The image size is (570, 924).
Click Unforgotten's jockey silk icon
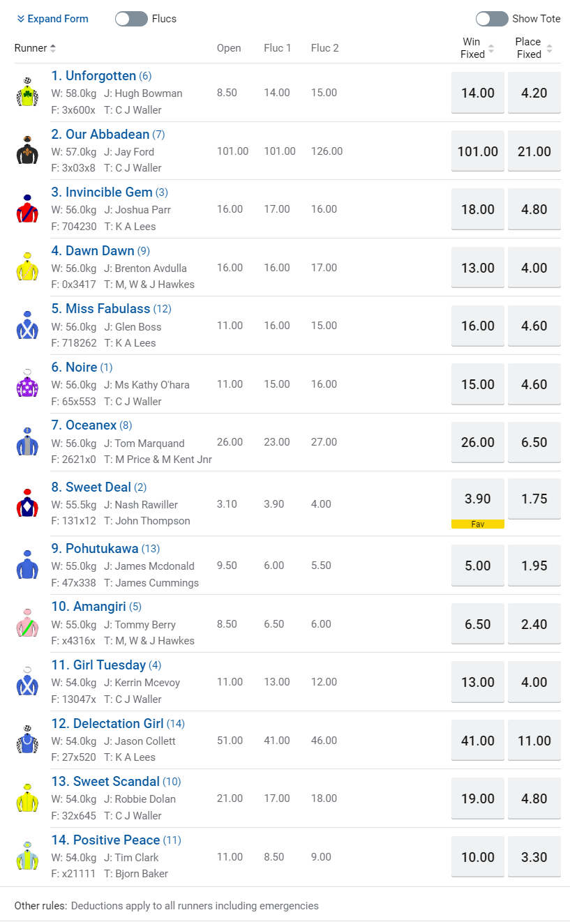27,92
